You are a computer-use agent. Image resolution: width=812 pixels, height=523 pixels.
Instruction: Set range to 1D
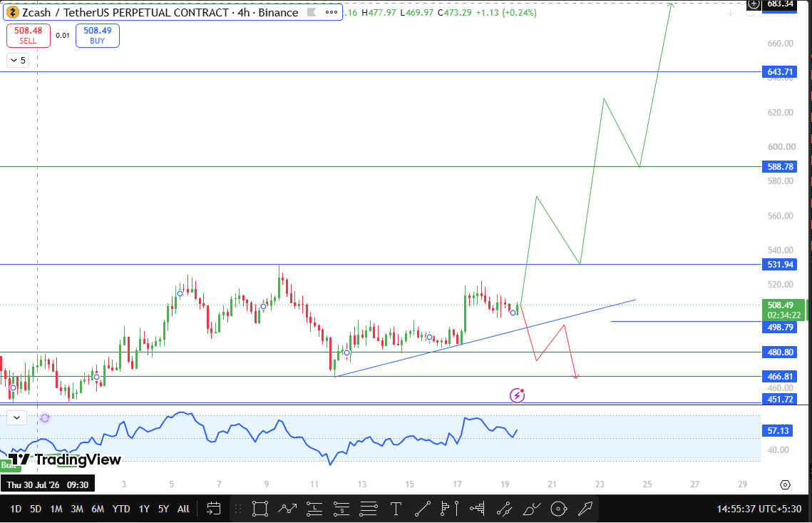click(x=16, y=509)
